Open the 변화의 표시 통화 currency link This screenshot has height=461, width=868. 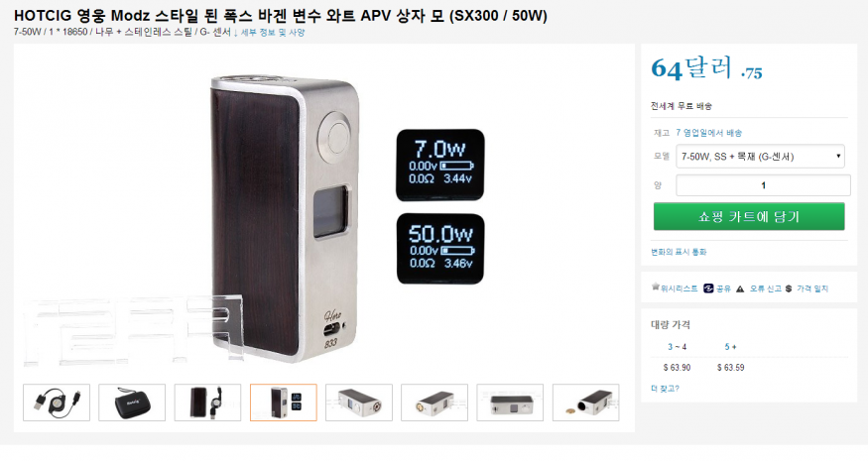pos(679,252)
